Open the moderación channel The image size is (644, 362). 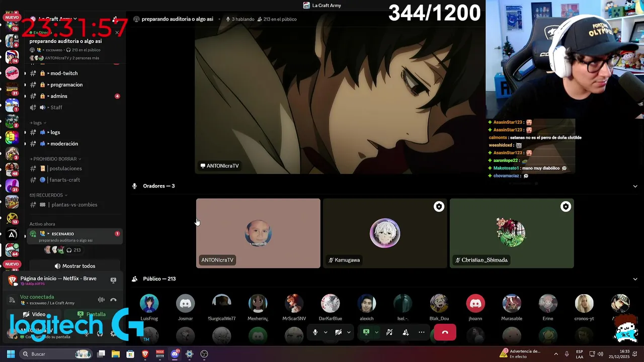(74, 144)
